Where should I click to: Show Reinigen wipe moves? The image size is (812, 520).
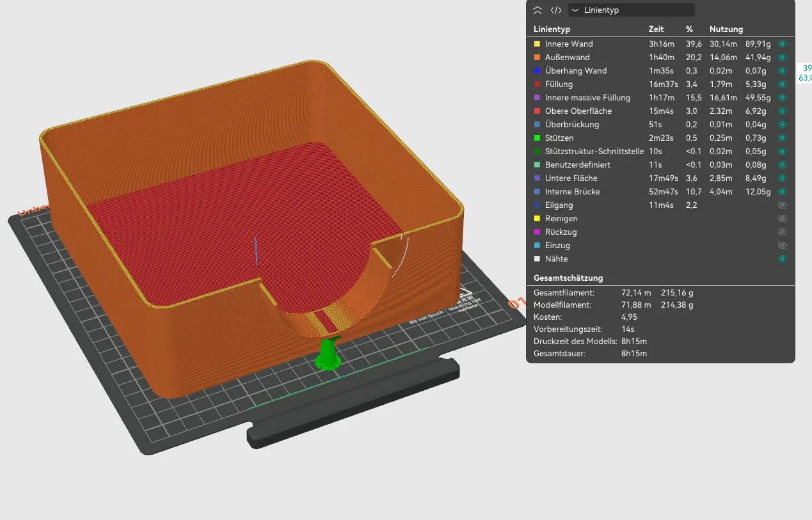[782, 219]
